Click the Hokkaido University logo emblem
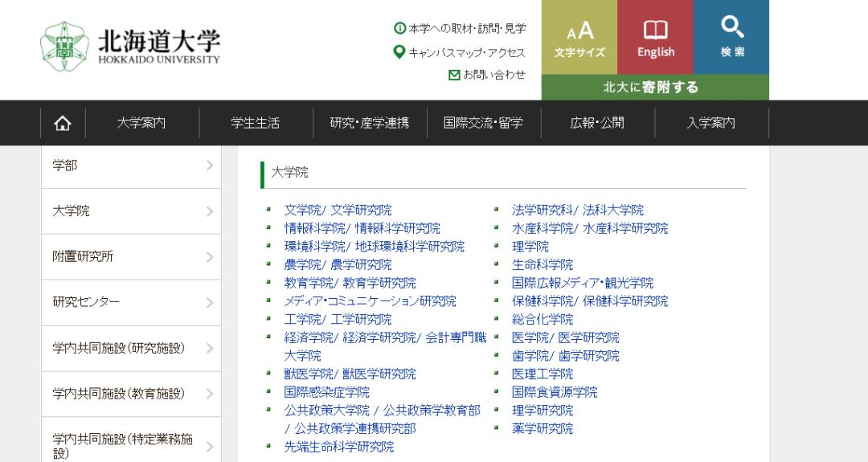The width and height of the screenshot is (868, 462). (64, 47)
